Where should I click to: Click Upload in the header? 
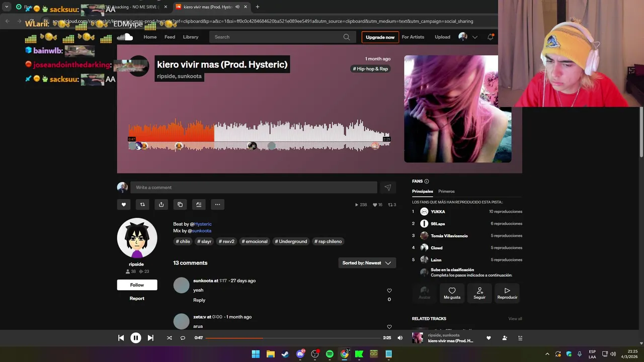coord(442,37)
